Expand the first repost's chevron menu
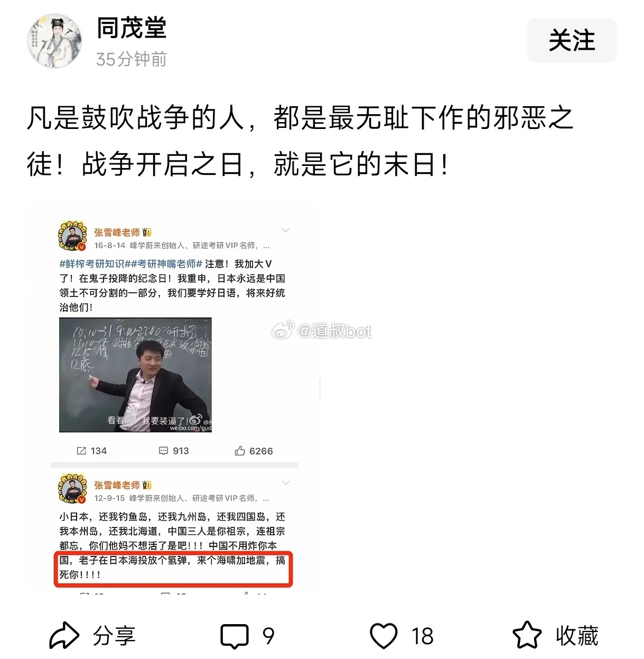Screen dimensions: 644x659 (286, 230)
